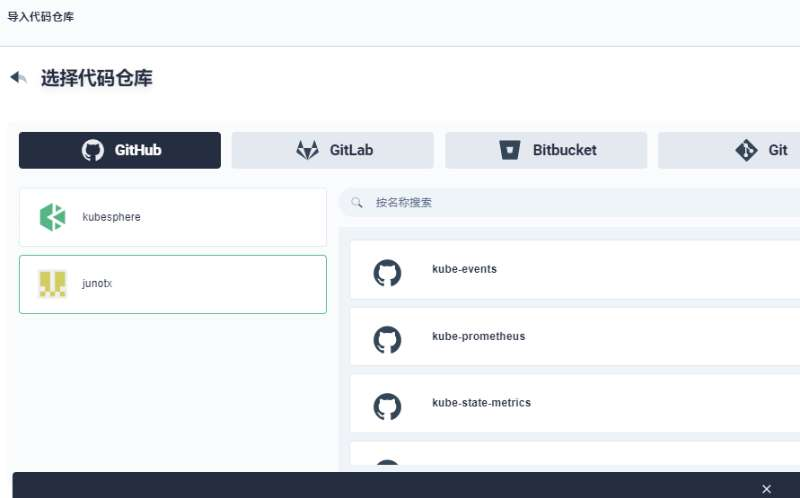This screenshot has width=800, height=498.
Task: Click the kubesphere logo icon
Action: [x=53, y=217]
